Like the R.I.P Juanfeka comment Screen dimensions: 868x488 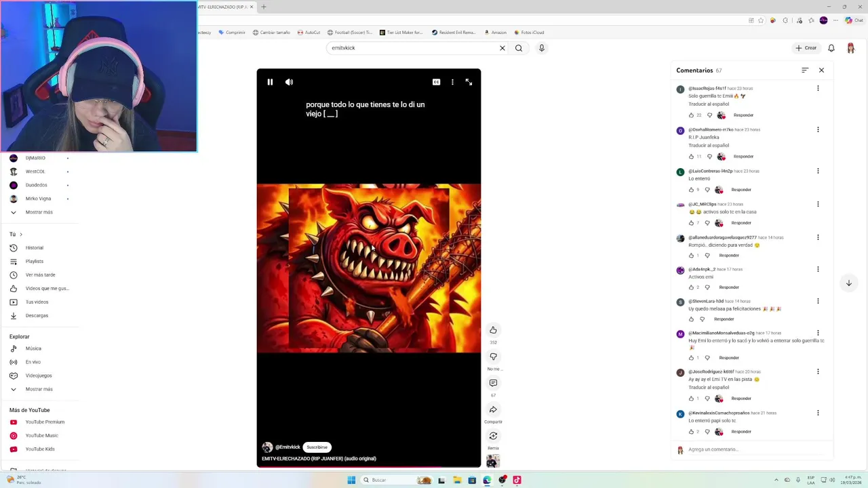[691, 157]
